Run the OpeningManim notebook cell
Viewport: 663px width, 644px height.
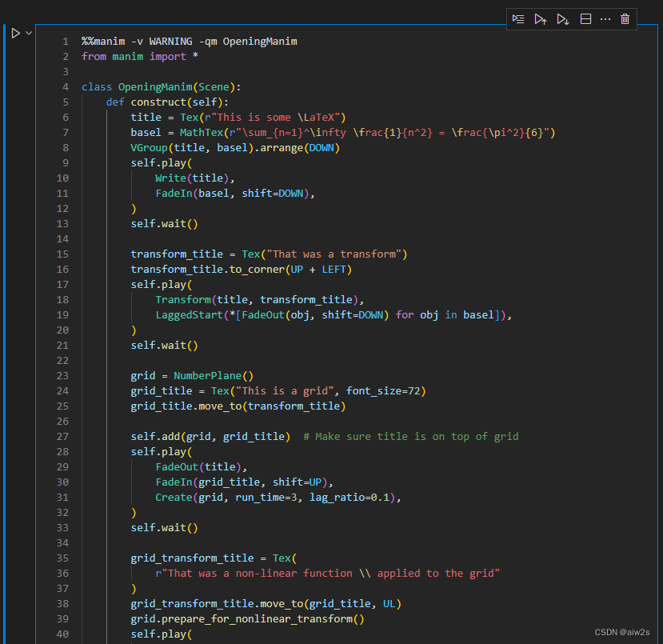tap(16, 33)
